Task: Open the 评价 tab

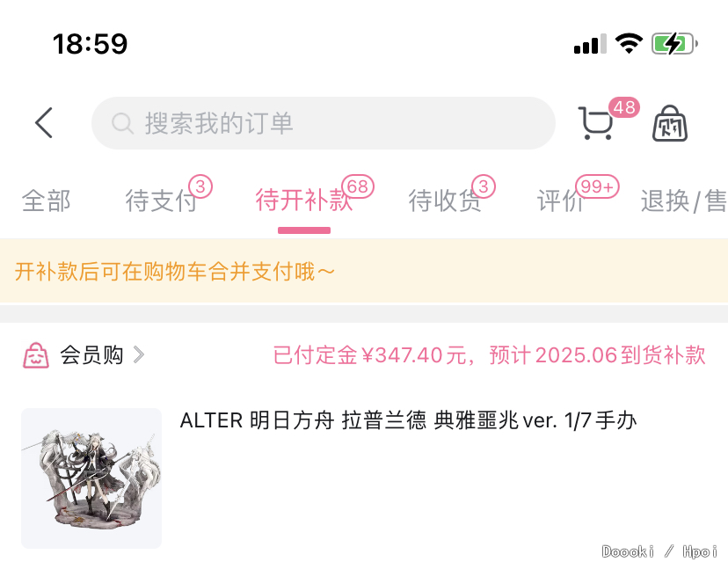Action: 560,201
